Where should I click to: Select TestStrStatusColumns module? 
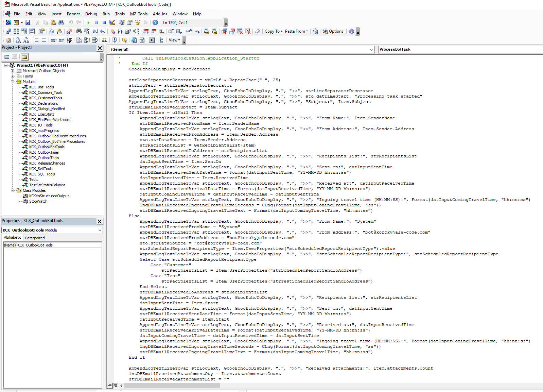(x=47, y=185)
